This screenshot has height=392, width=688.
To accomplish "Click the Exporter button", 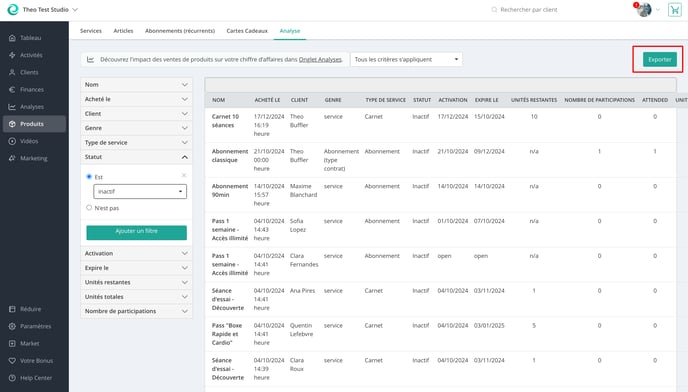I will click(659, 59).
